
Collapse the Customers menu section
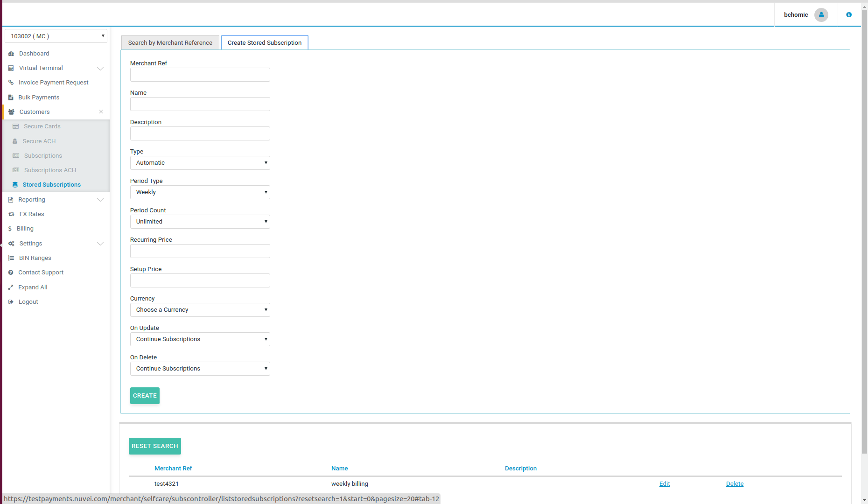(101, 112)
